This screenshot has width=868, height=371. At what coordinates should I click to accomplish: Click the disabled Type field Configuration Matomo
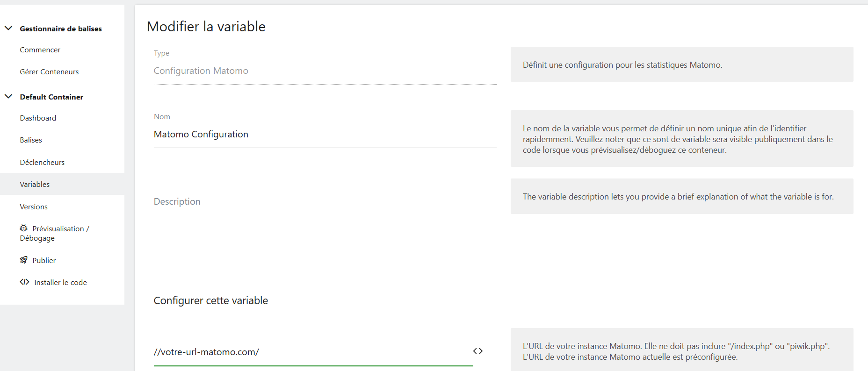tap(325, 71)
